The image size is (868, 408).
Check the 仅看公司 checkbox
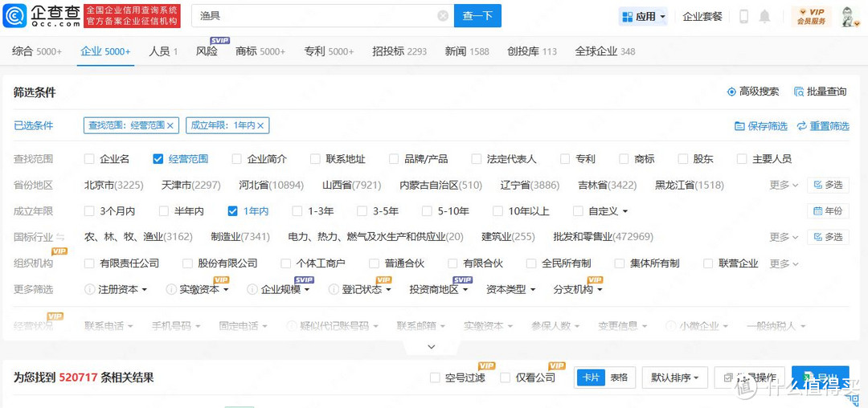(x=505, y=377)
